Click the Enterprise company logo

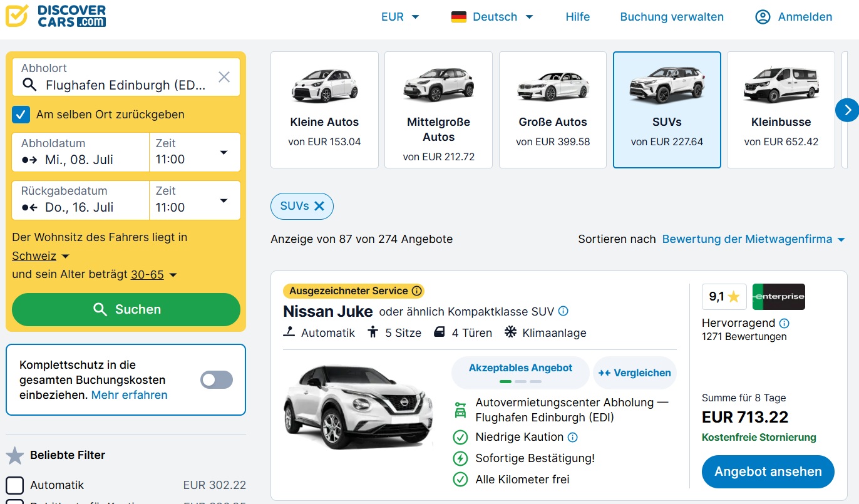(x=779, y=297)
